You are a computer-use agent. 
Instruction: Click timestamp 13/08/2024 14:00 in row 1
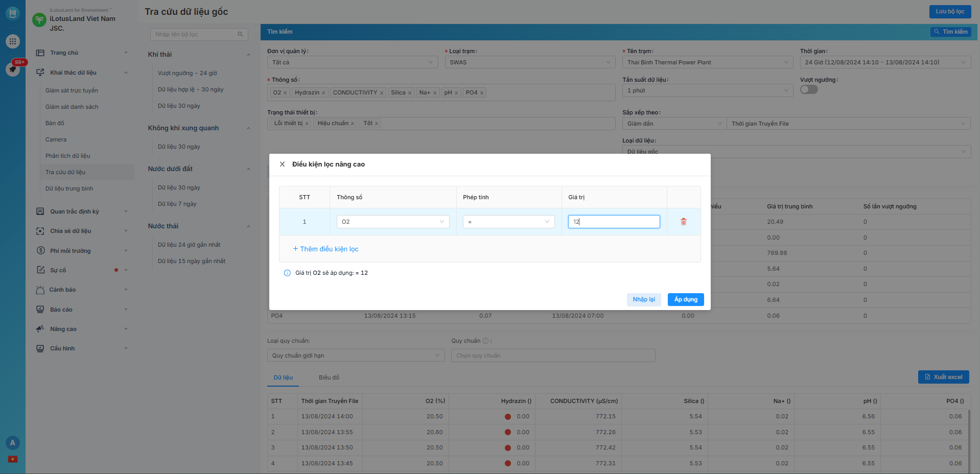coord(327,416)
